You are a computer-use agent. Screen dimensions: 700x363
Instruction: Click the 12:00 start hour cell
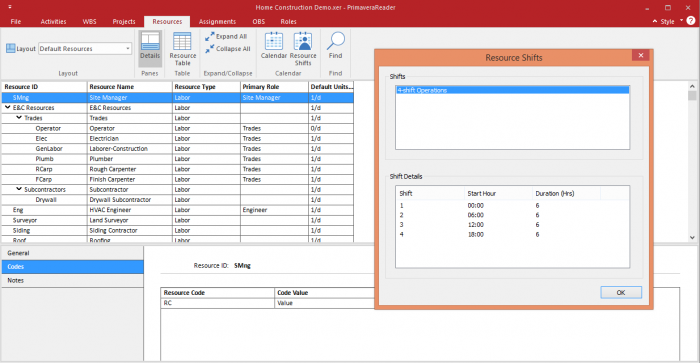pyautogui.click(x=475, y=225)
